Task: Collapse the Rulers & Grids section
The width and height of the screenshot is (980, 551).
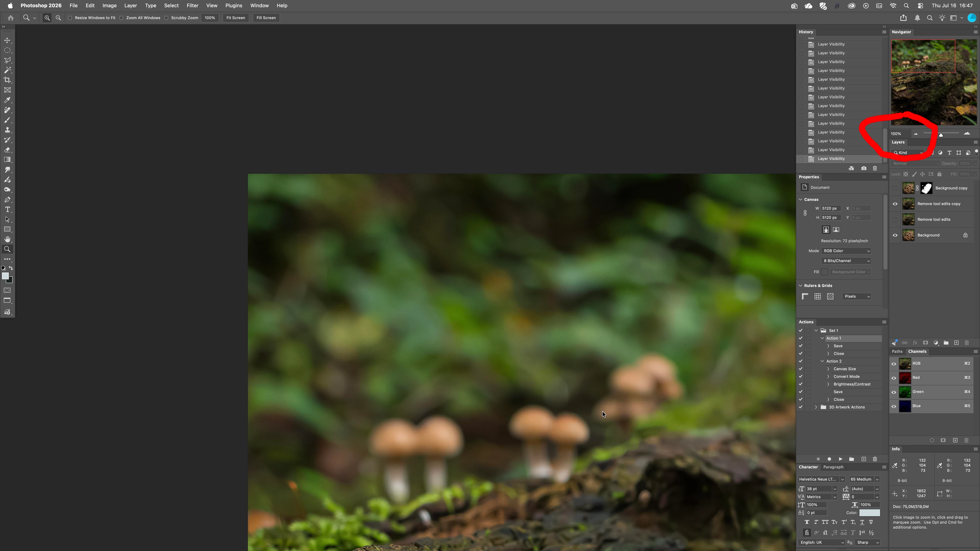Action: click(800, 286)
